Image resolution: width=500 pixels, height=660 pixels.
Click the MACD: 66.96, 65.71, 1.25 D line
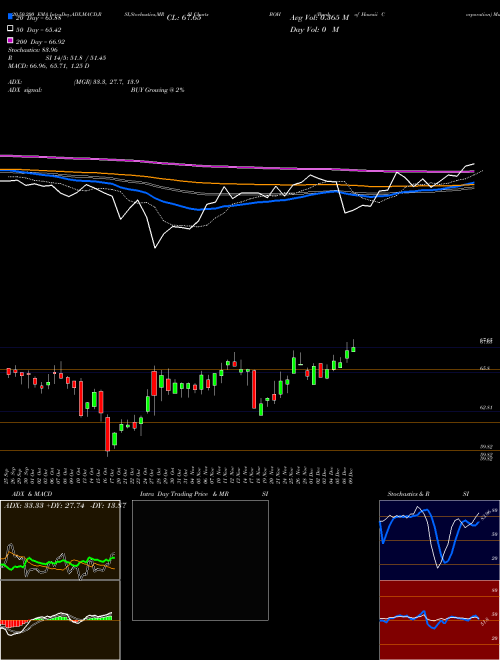[48, 66]
